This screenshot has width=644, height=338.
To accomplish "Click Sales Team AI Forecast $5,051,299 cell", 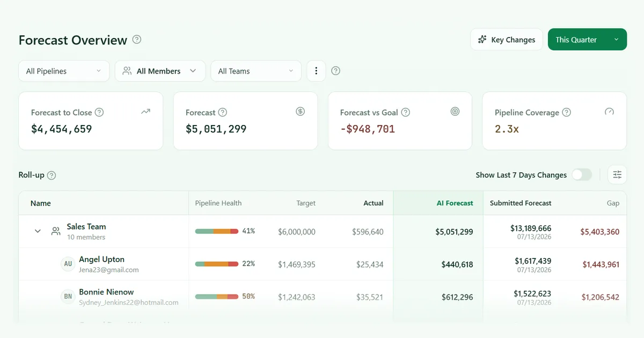I will point(455,232).
